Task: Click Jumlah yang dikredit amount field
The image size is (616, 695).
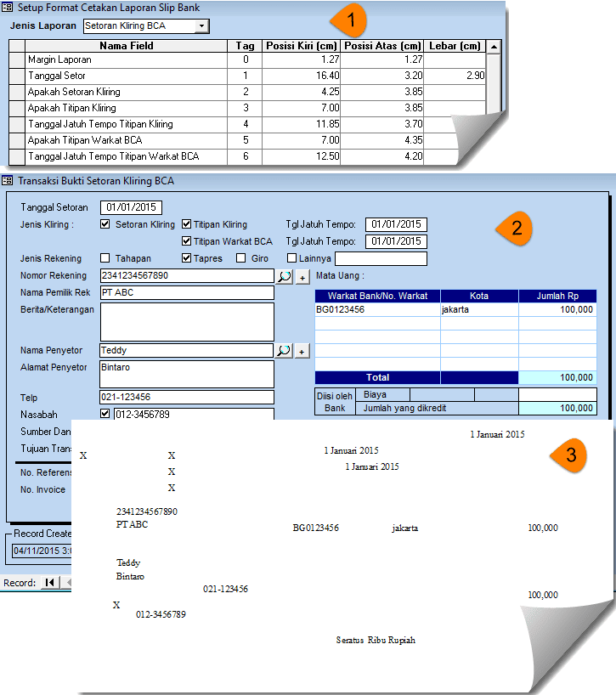Action: (x=557, y=408)
